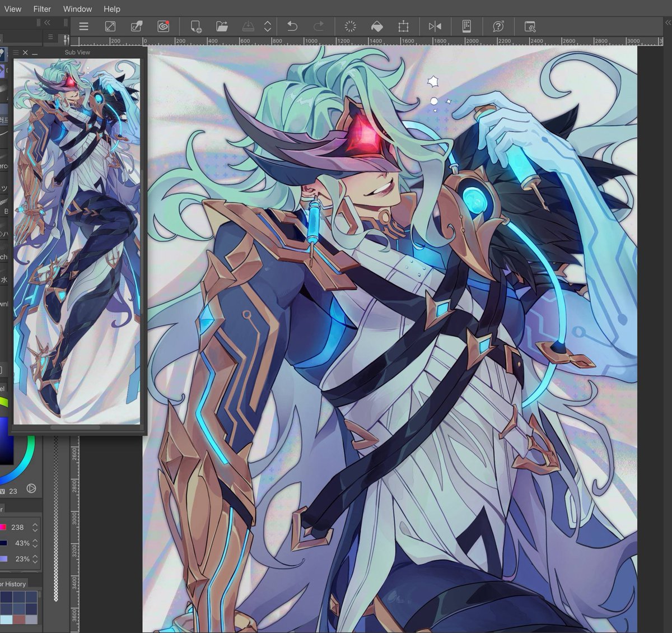Open the command bar hamburger menu
Screen dimensions: 672x633
coord(84,26)
